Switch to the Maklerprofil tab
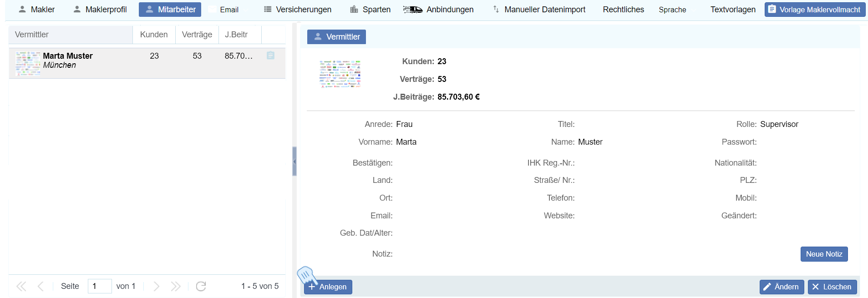Screen dimensions: 868x298 point(100,10)
